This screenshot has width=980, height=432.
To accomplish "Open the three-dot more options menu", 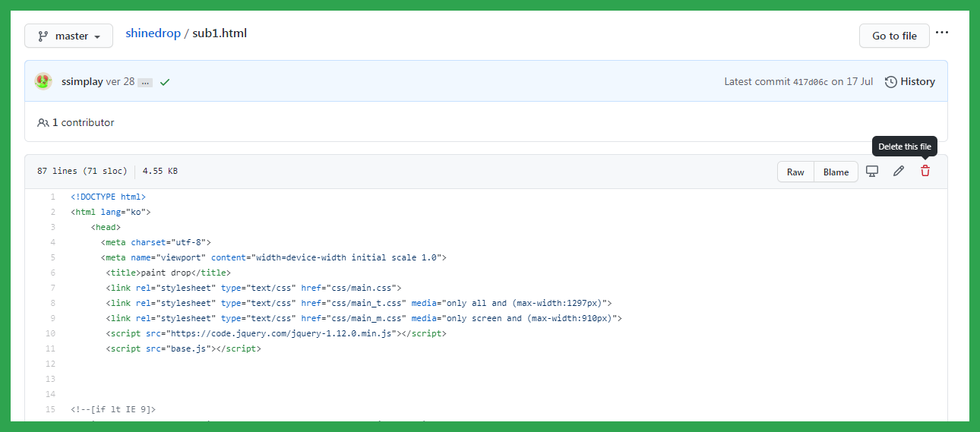I will click(942, 33).
